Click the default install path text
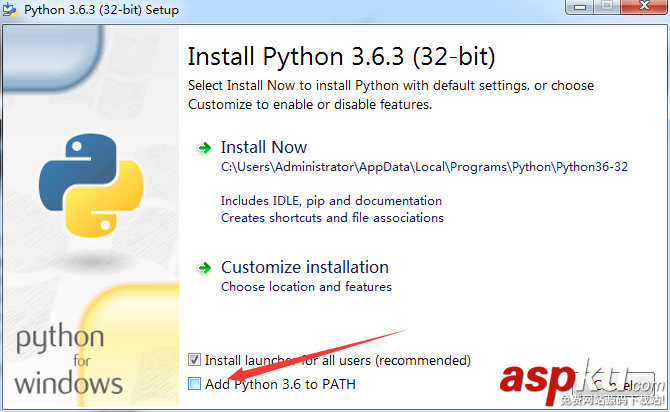 424,167
